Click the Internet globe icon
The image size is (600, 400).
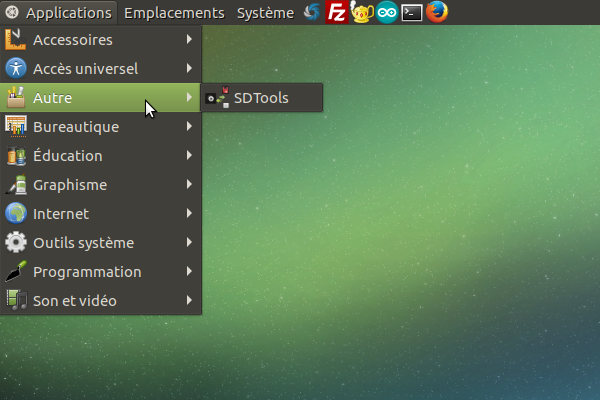pyautogui.click(x=16, y=214)
